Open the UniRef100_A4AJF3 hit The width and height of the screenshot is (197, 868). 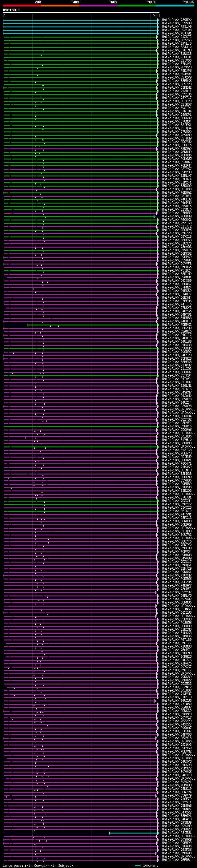coord(176,775)
